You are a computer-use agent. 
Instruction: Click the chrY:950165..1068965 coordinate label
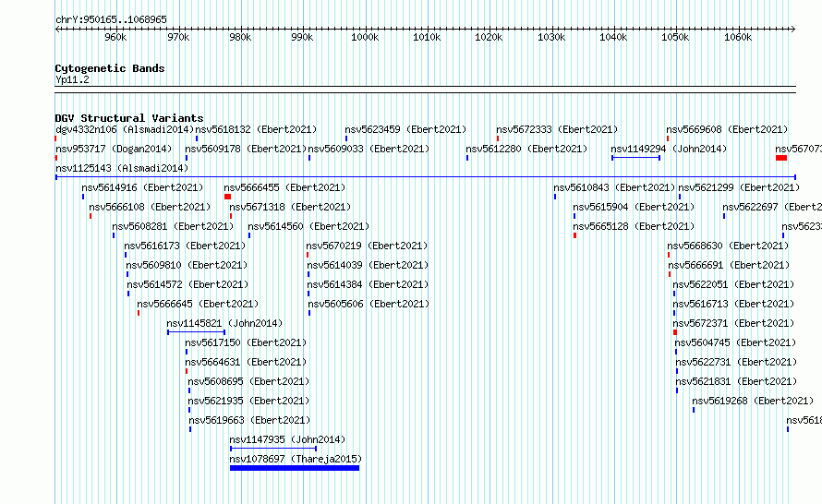pos(111,19)
